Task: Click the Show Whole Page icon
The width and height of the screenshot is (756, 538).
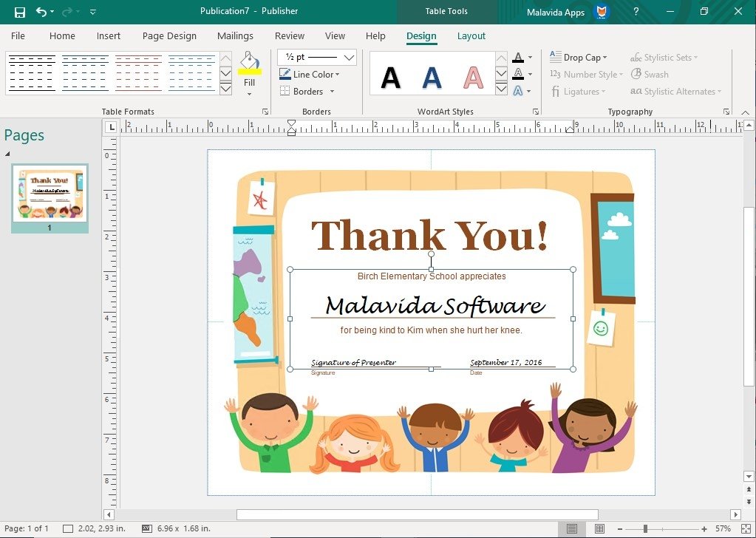Action: 746,529
